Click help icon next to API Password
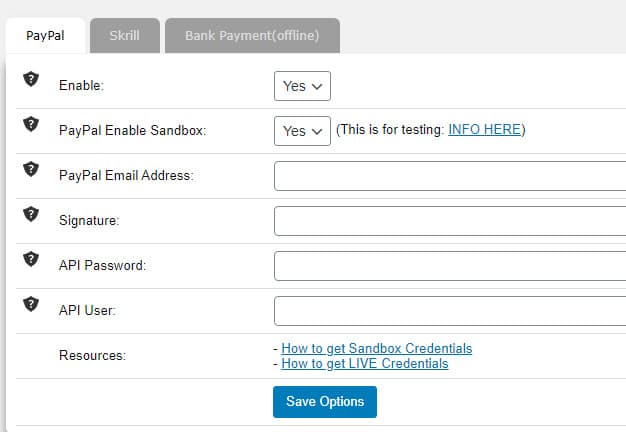Image resolution: width=626 pixels, height=432 pixels. 31,259
